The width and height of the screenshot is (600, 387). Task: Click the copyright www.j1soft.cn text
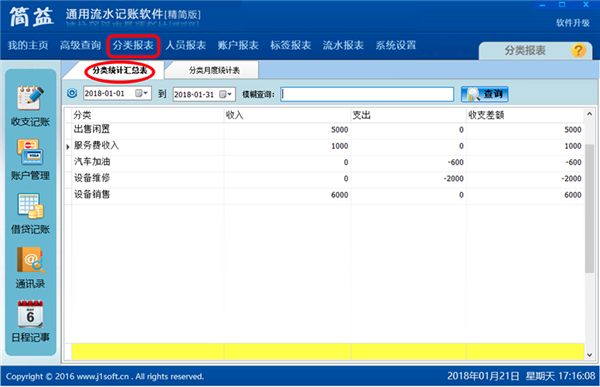(104, 377)
